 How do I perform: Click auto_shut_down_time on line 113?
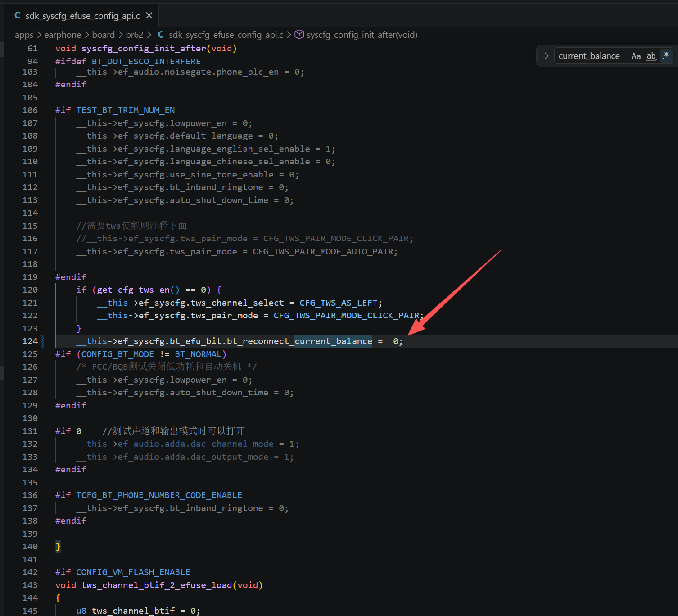(x=219, y=200)
